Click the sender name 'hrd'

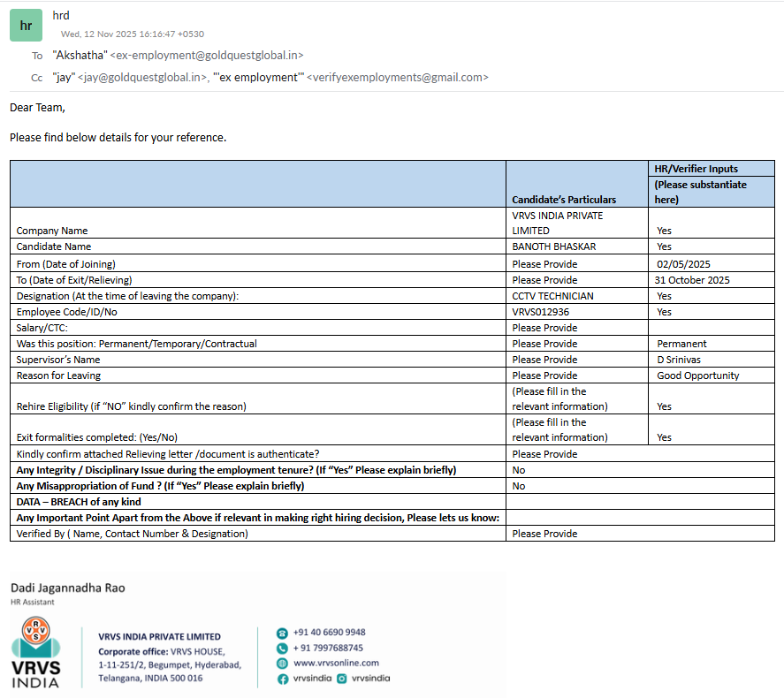[61, 15]
